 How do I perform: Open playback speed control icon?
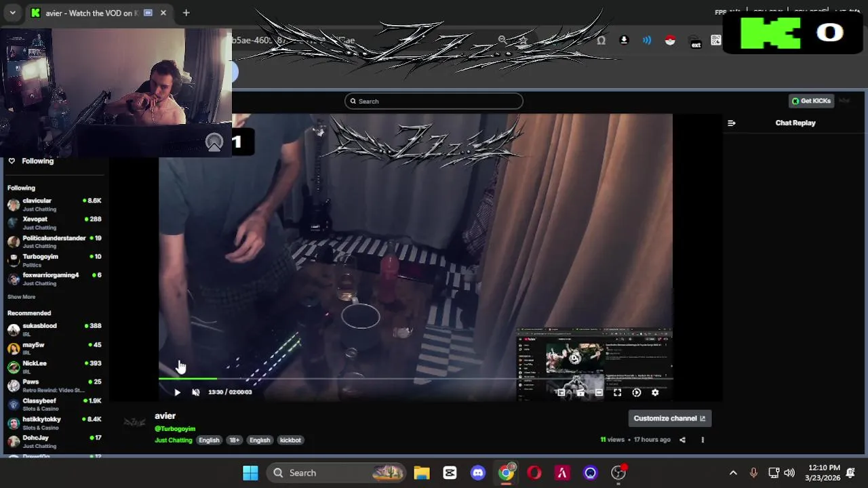click(636, 392)
